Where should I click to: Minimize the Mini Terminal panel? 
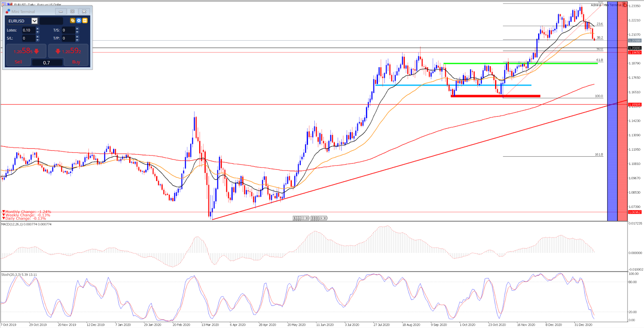61,11
